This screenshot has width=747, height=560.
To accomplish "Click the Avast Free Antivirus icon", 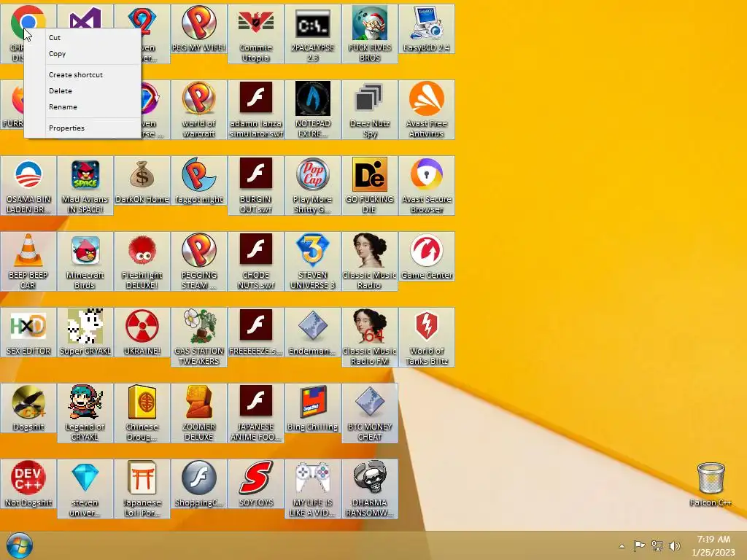I will pos(426,109).
